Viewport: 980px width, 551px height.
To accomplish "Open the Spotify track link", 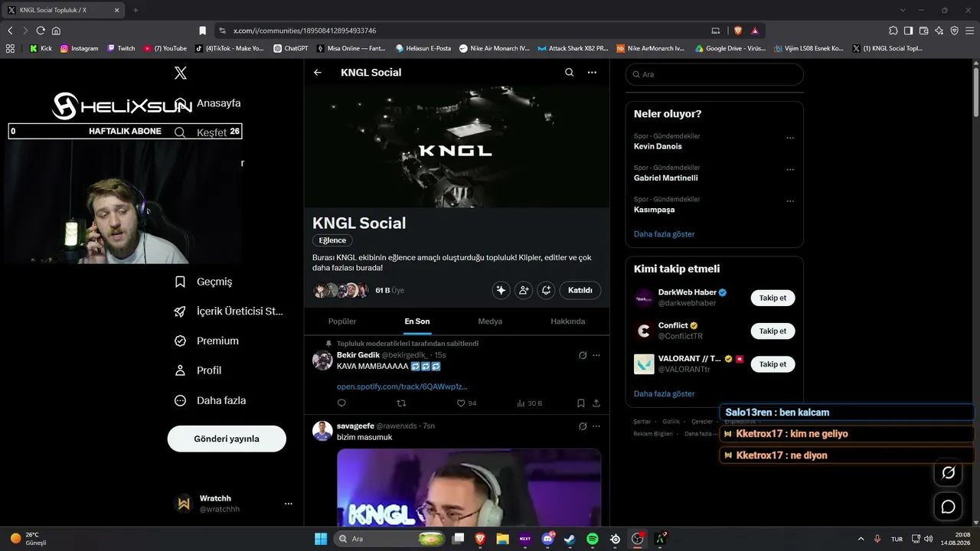I will [x=402, y=386].
